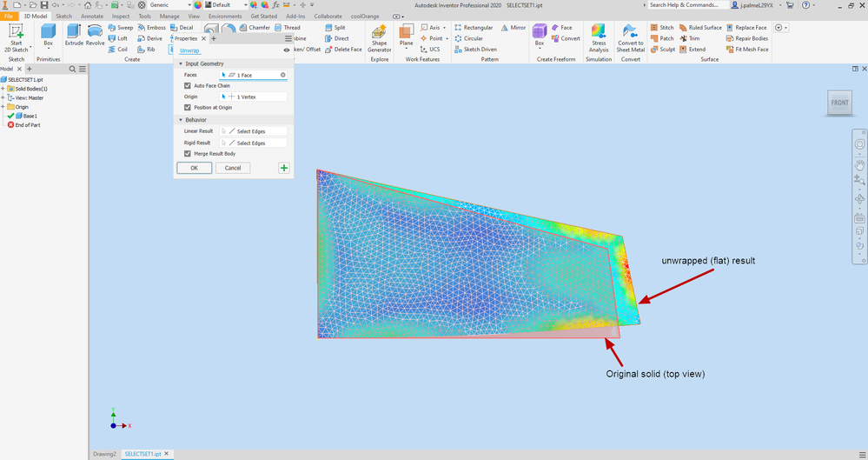Click the FRONT face of the ViewCube
This screenshot has width=868, height=460.
[x=839, y=103]
